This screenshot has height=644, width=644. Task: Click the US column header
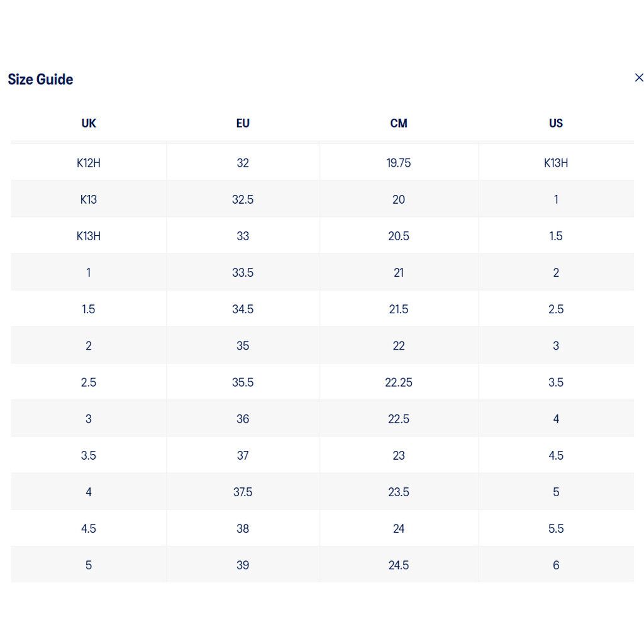(556, 123)
